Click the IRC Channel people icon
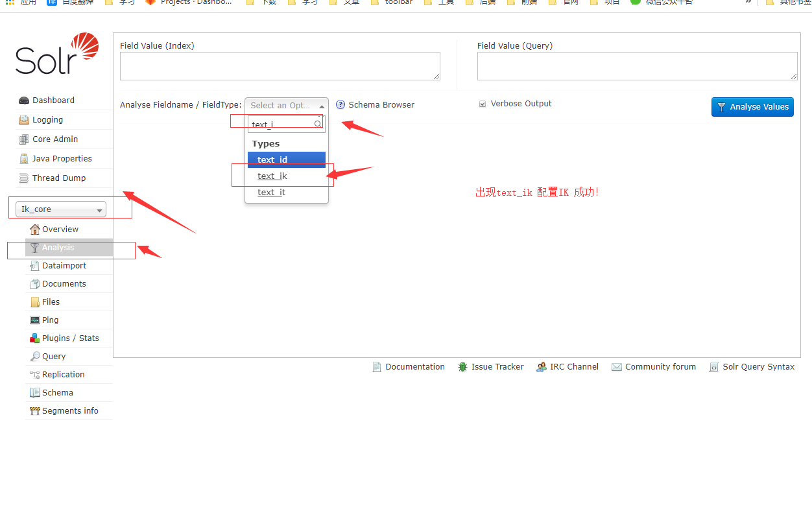 [x=542, y=367]
